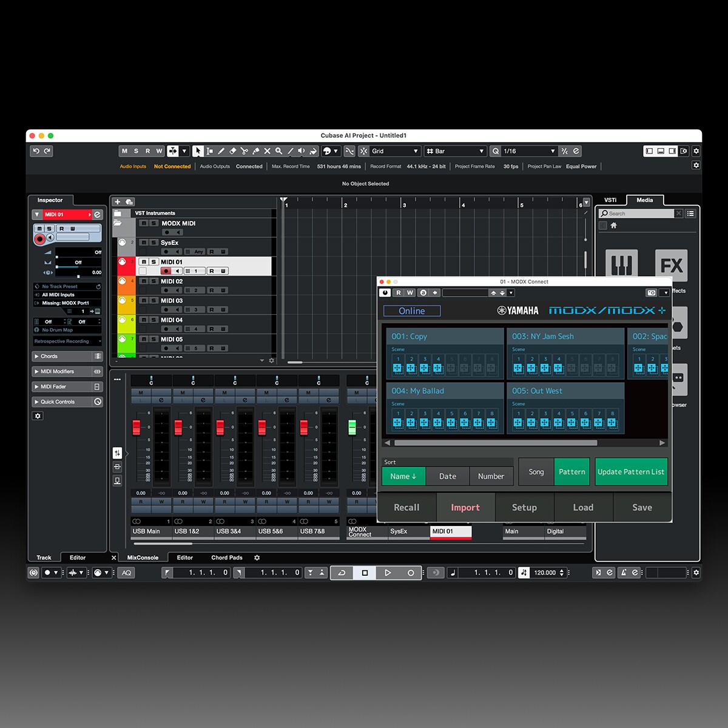Open MIDI 01 edit channel settings

pyautogui.click(x=97, y=215)
